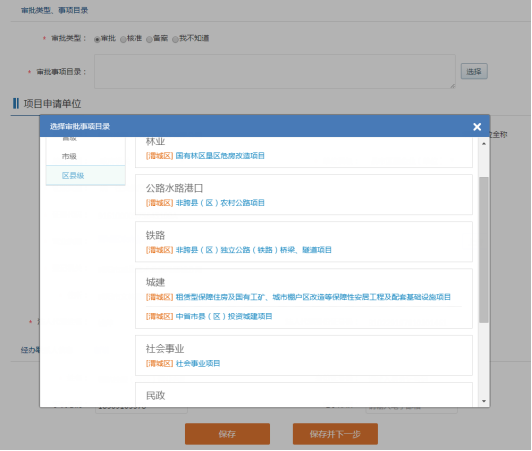Choose the 铁路 桥梁、隧道项目 link

coord(253,250)
